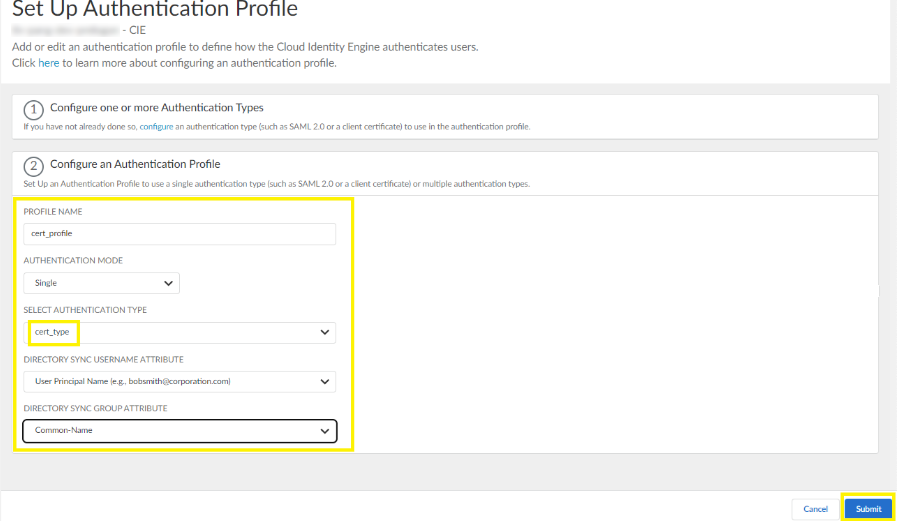Click the step 1 circled number icon
The height and width of the screenshot is (521, 897).
click(34, 110)
